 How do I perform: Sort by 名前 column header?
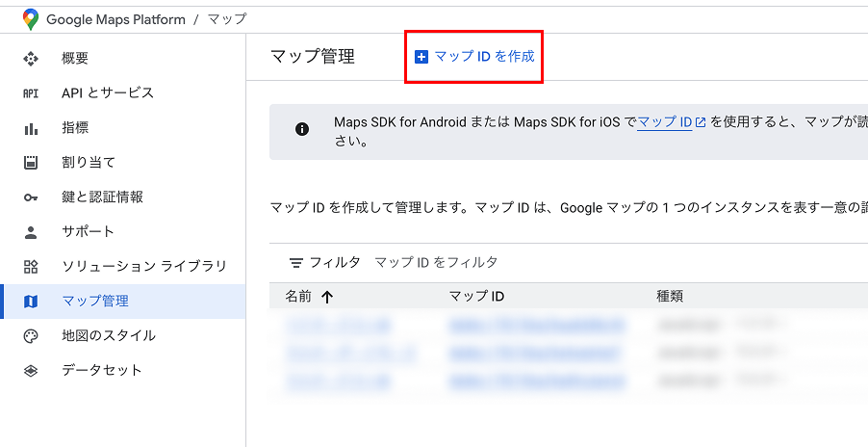pos(298,297)
